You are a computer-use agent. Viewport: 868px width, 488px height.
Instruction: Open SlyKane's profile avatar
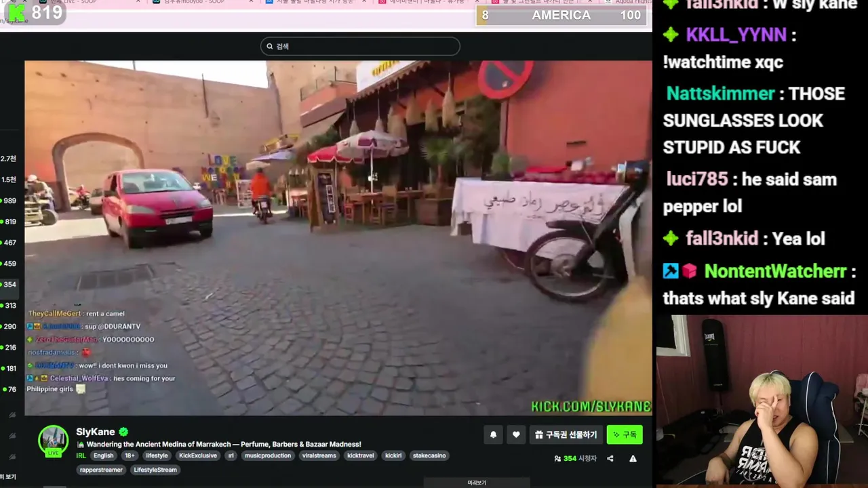pos(53,441)
